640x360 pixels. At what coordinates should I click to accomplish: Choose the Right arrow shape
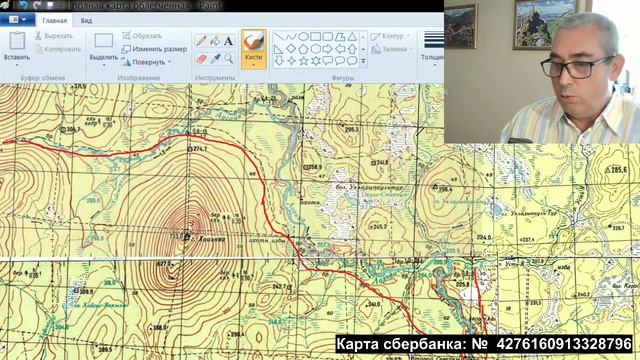click(328, 49)
